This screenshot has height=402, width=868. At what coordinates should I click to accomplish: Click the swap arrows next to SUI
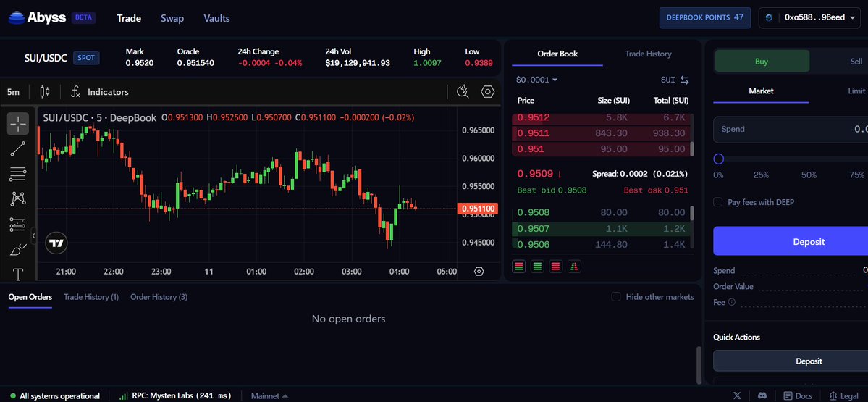tap(685, 80)
